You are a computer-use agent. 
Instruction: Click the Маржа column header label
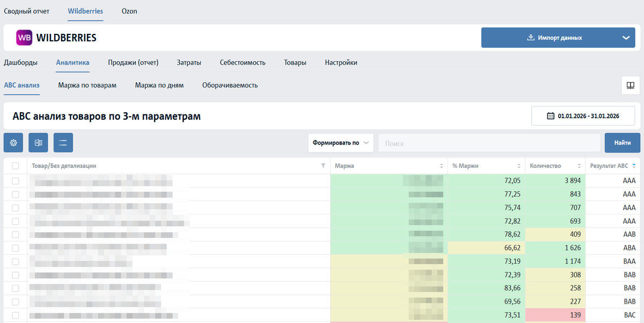click(343, 166)
